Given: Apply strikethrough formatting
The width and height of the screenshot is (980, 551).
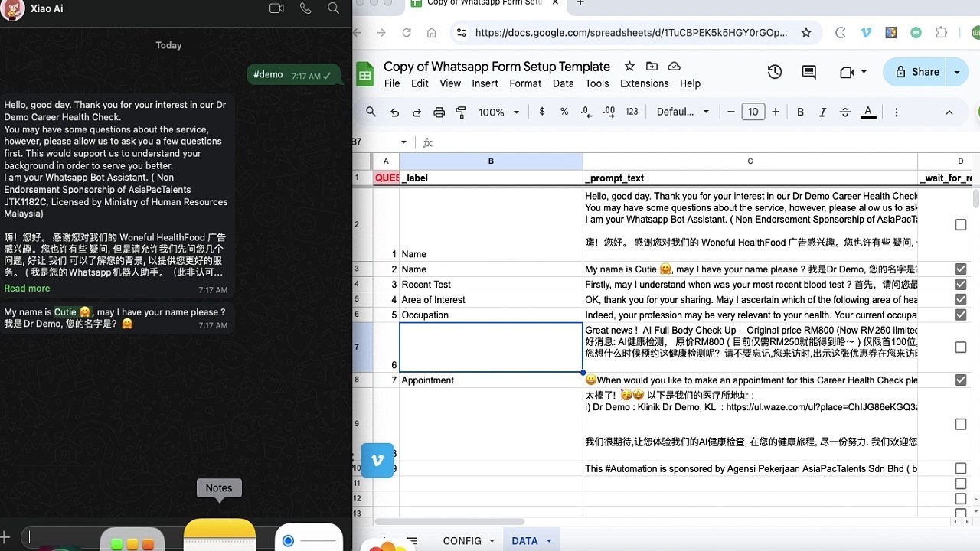Looking at the screenshot, I should point(845,112).
